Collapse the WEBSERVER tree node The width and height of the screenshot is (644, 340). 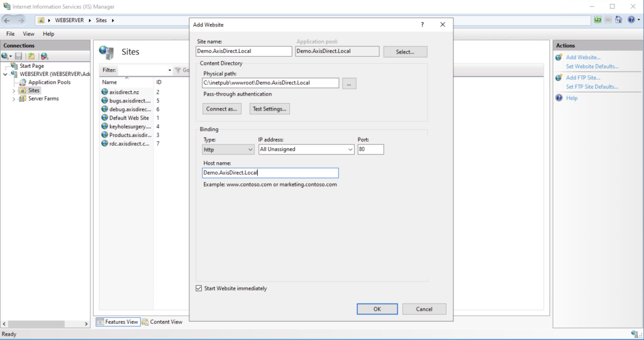coord(5,74)
